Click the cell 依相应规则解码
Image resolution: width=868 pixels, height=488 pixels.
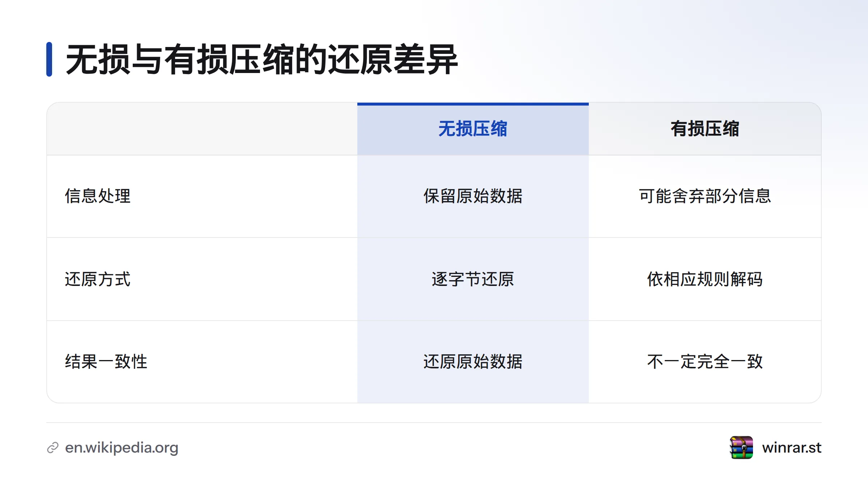705,279
